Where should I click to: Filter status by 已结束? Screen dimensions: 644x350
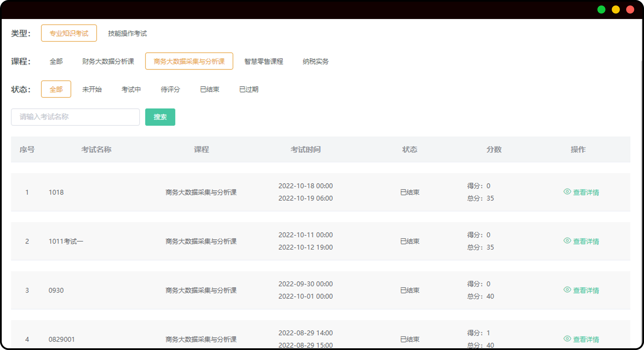click(x=210, y=89)
